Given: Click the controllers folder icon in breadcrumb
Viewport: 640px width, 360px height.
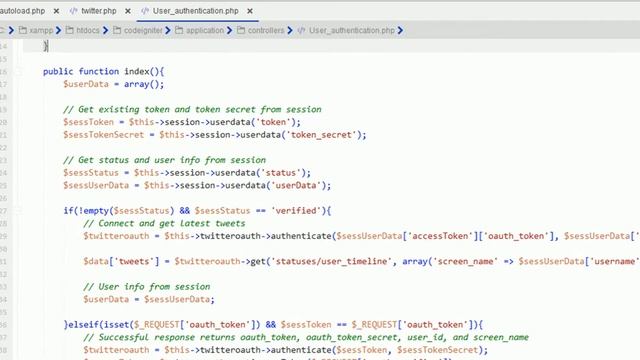Looking at the screenshot, I should (241, 30).
